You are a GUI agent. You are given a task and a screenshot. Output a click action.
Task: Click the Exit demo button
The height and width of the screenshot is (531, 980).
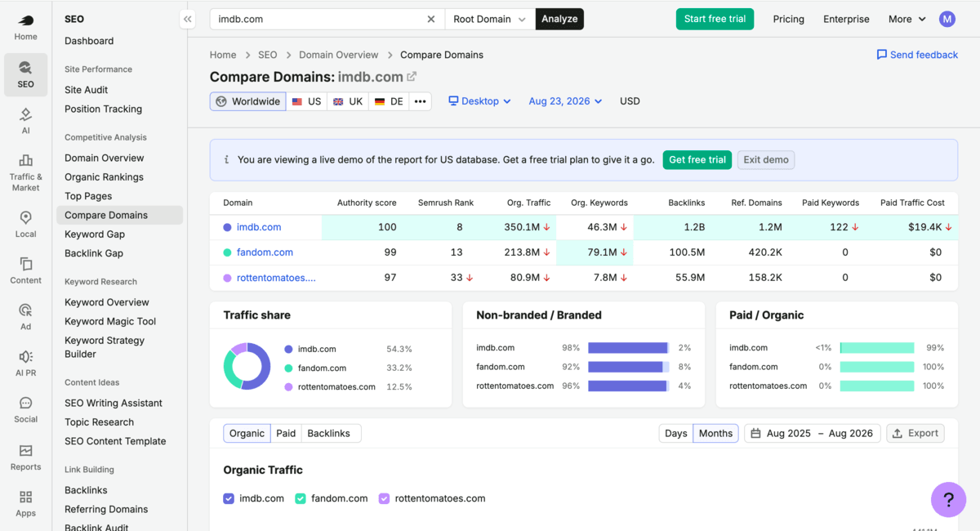coord(766,160)
